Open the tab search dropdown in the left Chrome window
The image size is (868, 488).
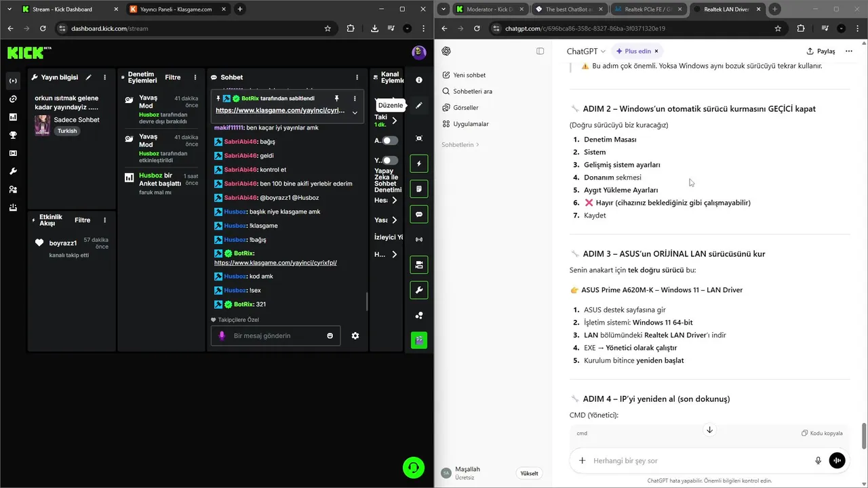pos(9,9)
